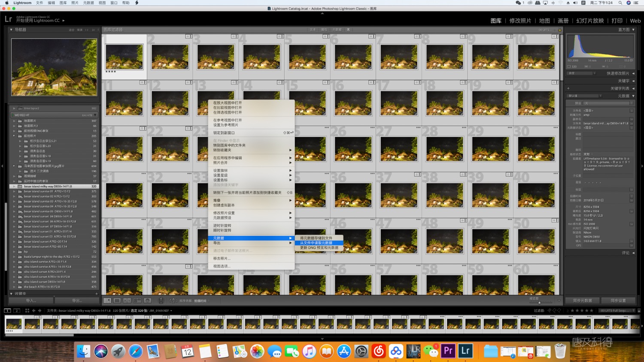644x362 pixels.
Task: Choose 从文件中读取元数据 submenu item
Action: point(319,243)
